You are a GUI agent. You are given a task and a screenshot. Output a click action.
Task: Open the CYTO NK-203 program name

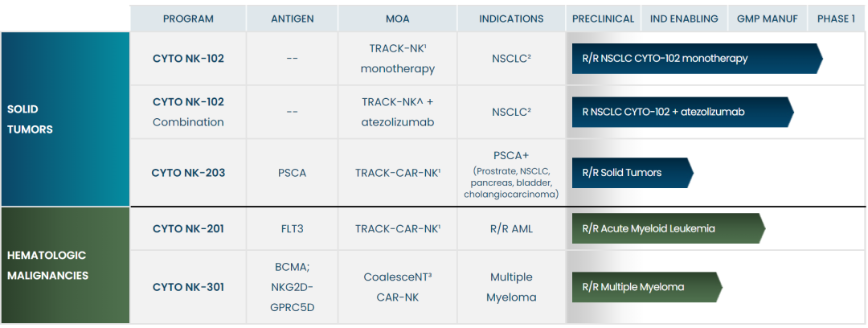pos(188,173)
